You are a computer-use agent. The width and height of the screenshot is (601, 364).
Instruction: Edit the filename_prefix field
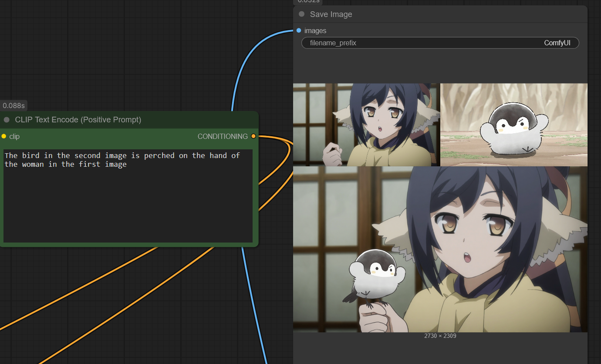[440, 43]
